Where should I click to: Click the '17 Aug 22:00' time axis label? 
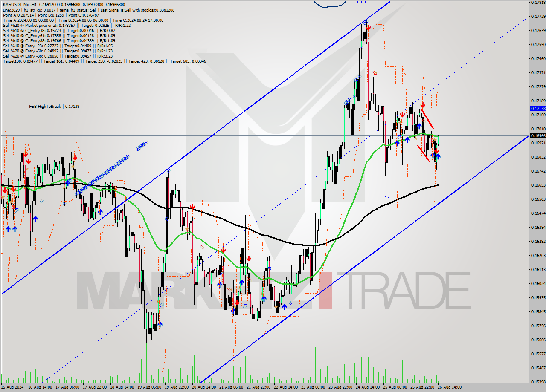[x=95, y=387]
